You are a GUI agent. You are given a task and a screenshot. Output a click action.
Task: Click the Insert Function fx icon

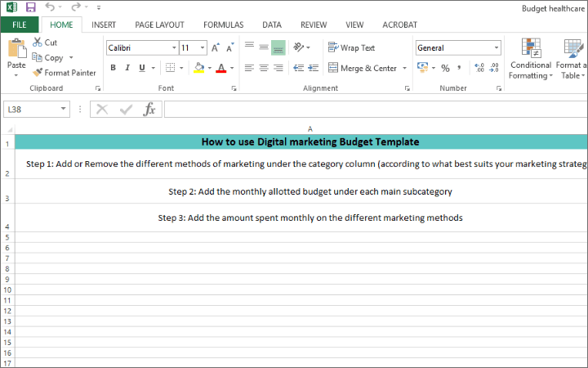(149, 109)
